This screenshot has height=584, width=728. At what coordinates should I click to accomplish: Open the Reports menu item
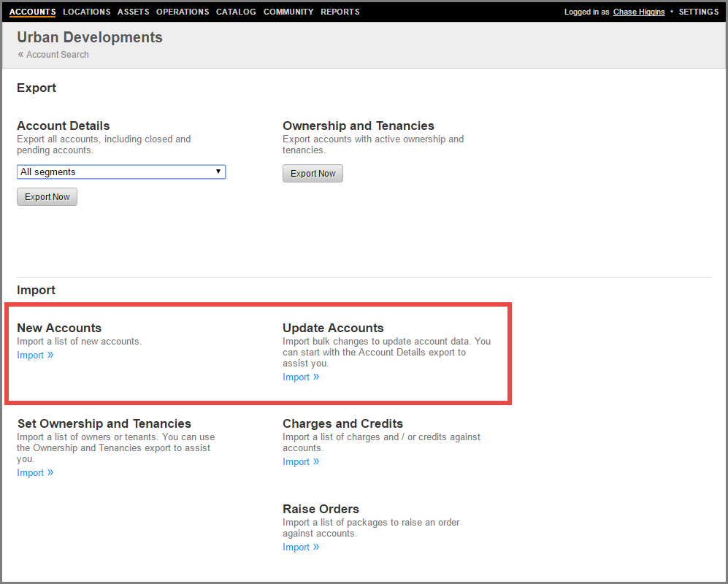click(340, 12)
